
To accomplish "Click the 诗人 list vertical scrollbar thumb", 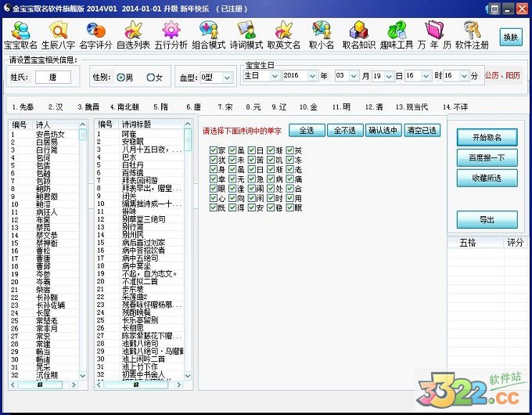I will tap(83, 135).
